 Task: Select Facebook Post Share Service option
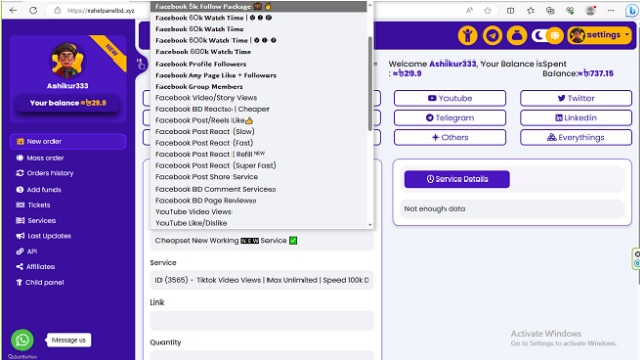click(207, 177)
